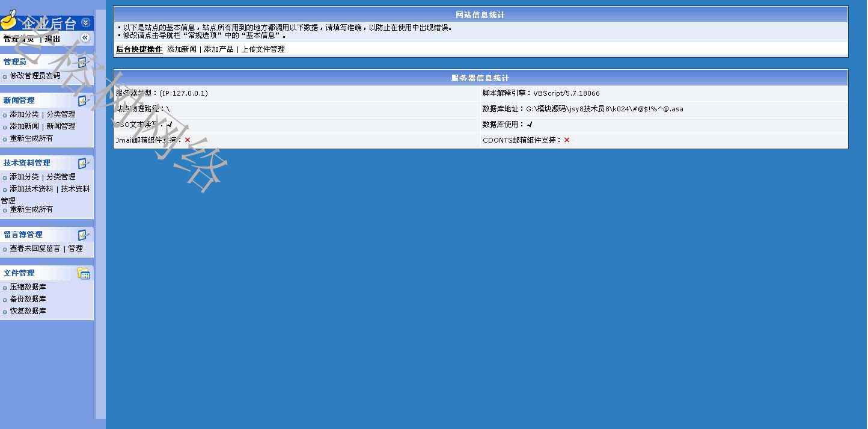Click the 文件管理 folder-calendar icon
Viewport: 868px width, 429px height.
tap(84, 273)
